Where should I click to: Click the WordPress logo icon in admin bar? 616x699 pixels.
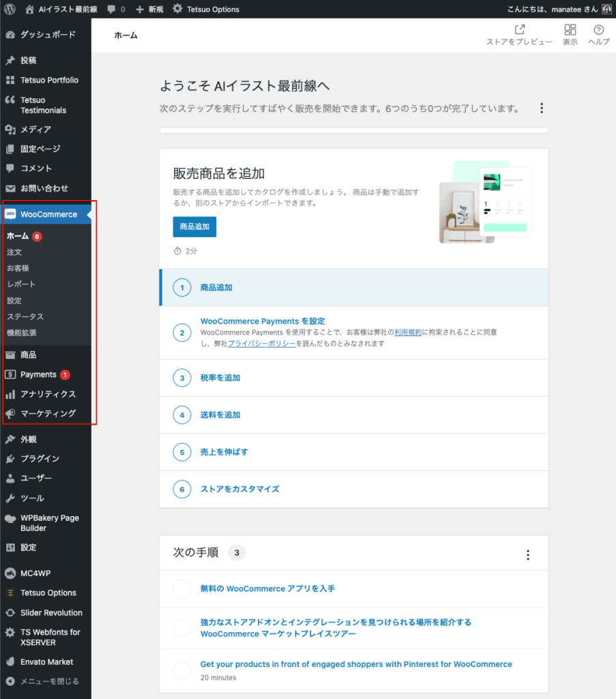tap(10, 10)
